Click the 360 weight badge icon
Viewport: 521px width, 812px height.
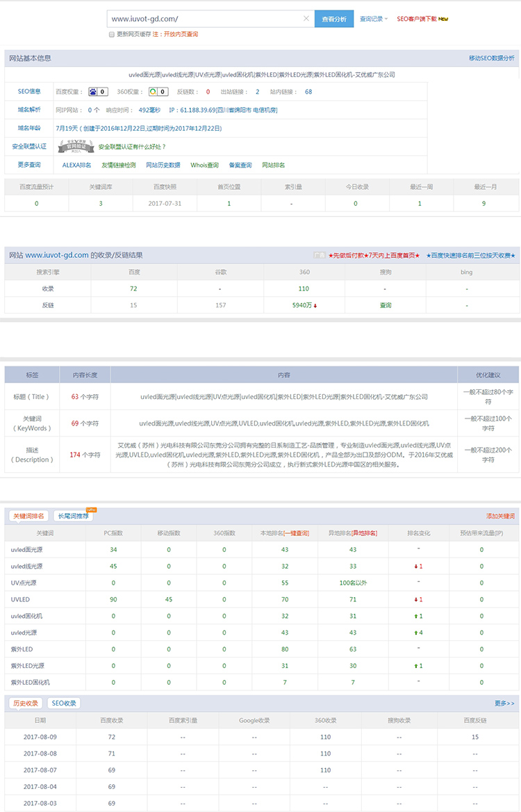[158, 92]
